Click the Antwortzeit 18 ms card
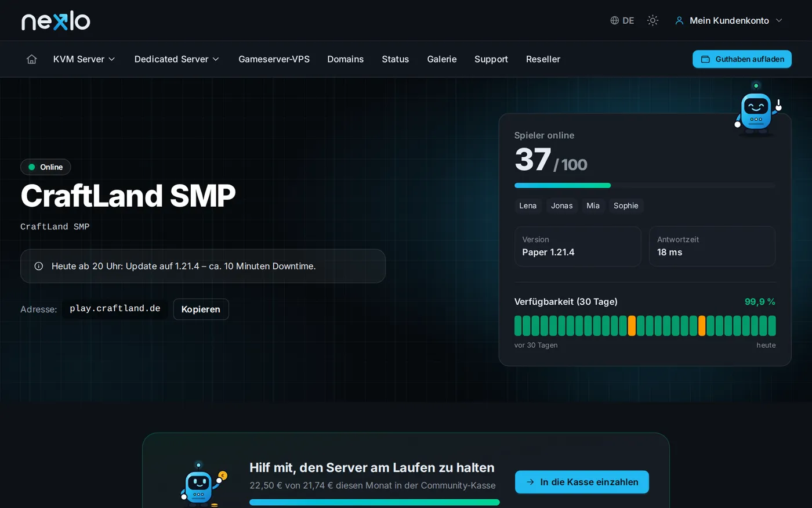The image size is (812, 508). click(x=712, y=246)
